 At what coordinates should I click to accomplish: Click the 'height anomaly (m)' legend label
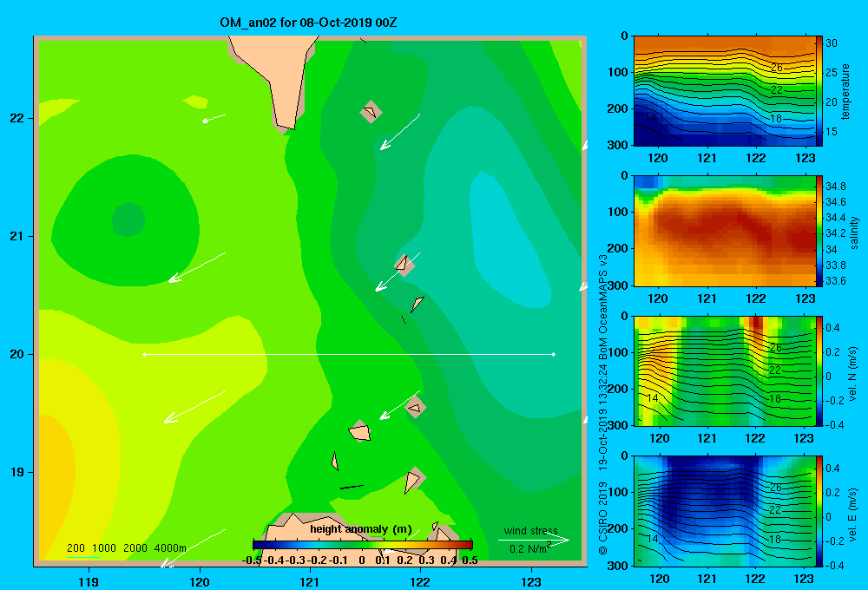[361, 529]
